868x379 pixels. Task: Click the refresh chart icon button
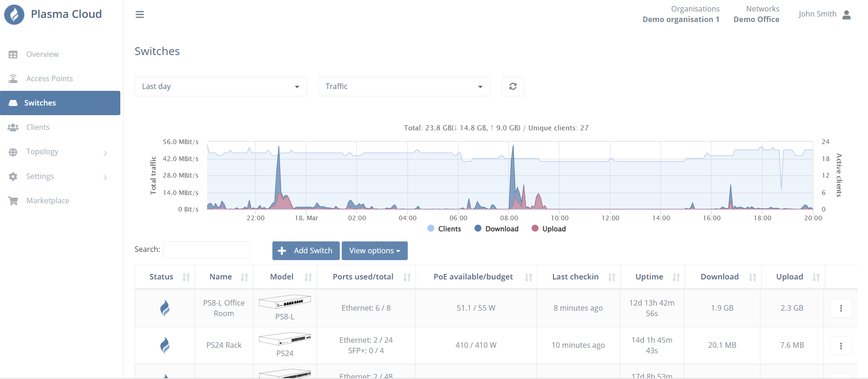point(513,86)
